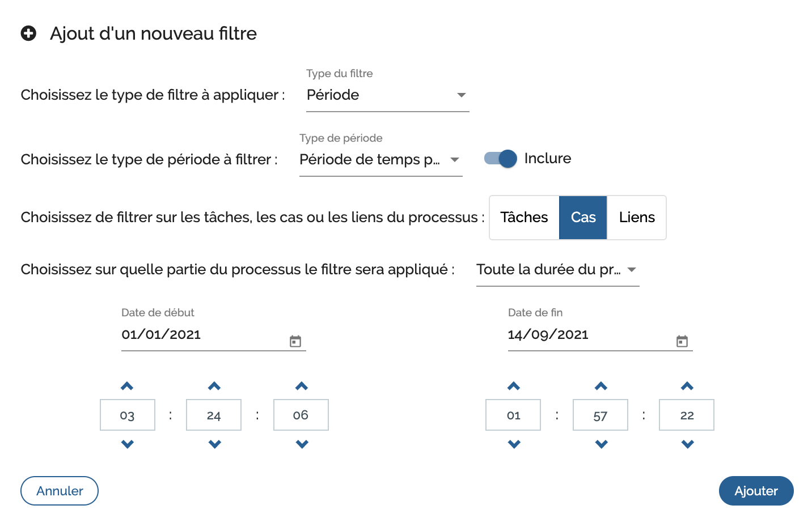Click the 'Annuler' button
Image resolution: width=812 pixels, height=518 pixels.
click(x=59, y=491)
